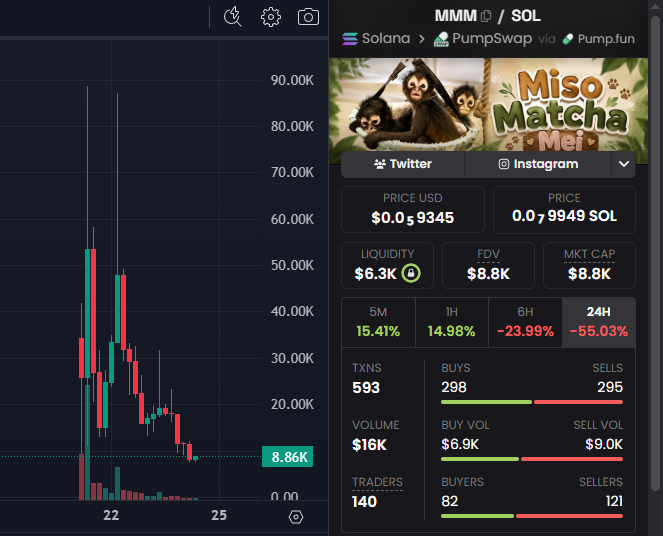
Task: Click the 90.00K price axis label
Action: (292, 80)
